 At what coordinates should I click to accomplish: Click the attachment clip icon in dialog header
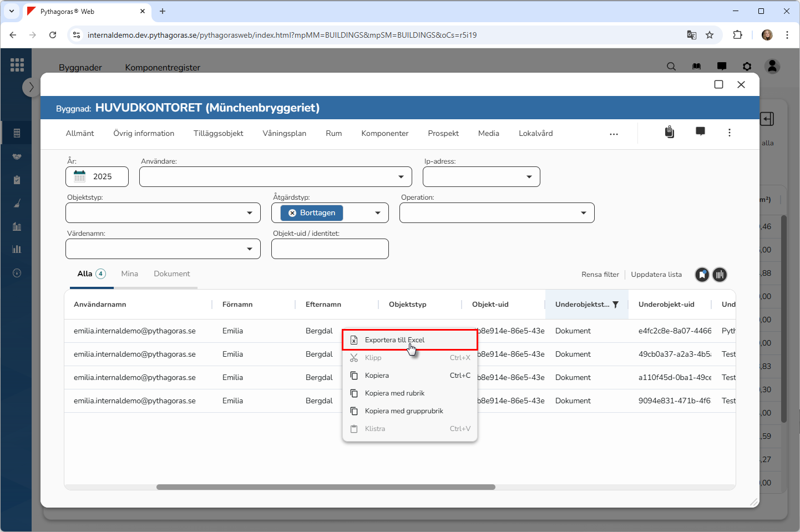(670, 132)
